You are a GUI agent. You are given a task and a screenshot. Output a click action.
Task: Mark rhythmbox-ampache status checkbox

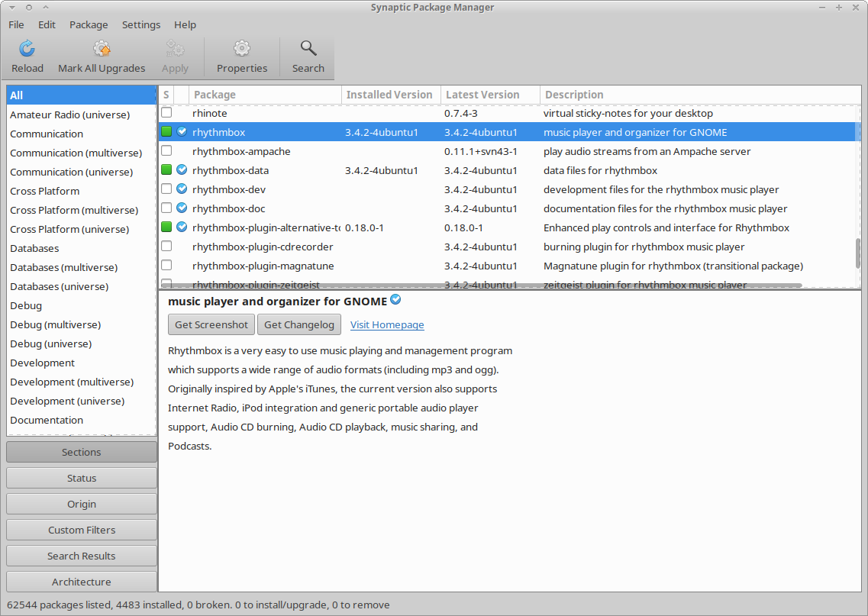[x=166, y=150]
